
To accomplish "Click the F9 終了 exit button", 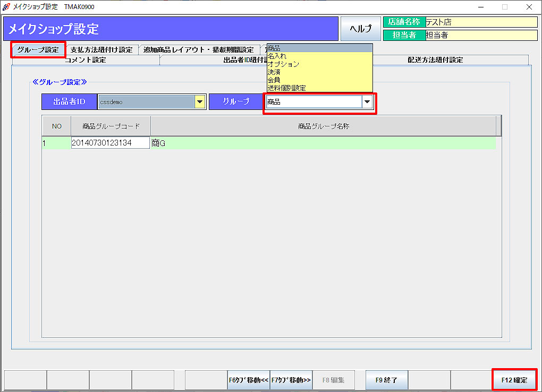I will click(386, 380).
